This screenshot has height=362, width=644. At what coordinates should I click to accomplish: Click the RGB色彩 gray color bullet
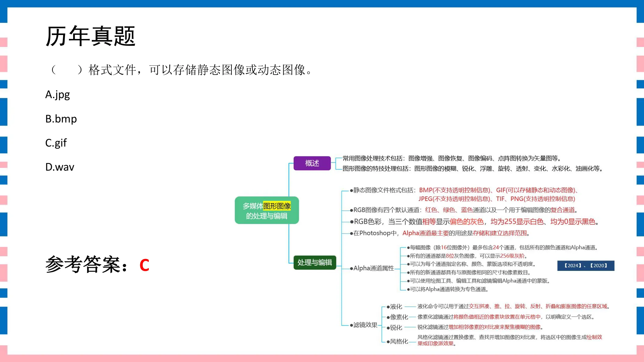coord(474,222)
